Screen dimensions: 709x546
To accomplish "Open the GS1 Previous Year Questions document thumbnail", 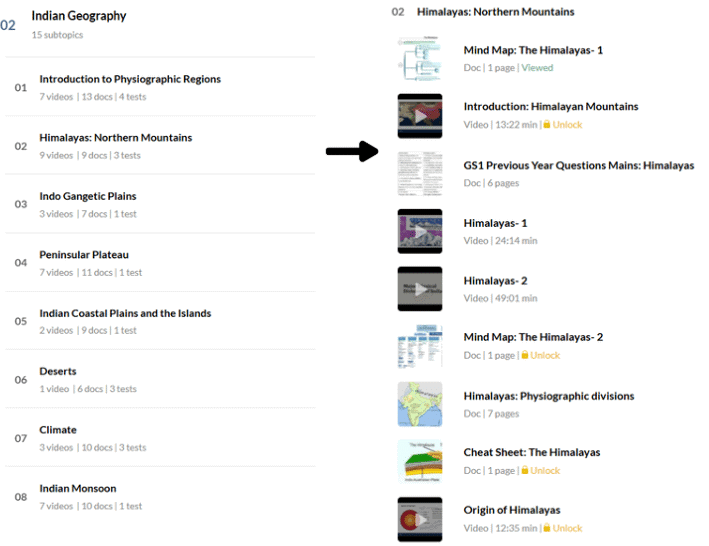I will 420,174.
